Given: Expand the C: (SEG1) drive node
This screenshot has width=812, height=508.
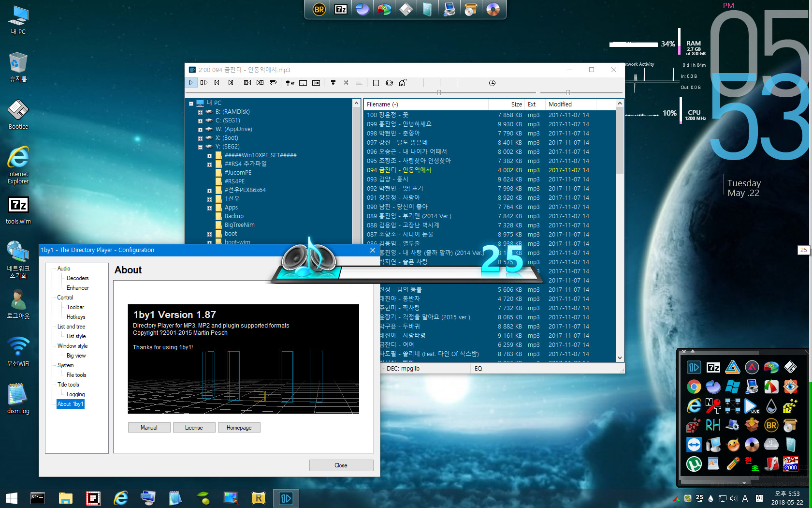Looking at the screenshot, I should pyautogui.click(x=200, y=121).
